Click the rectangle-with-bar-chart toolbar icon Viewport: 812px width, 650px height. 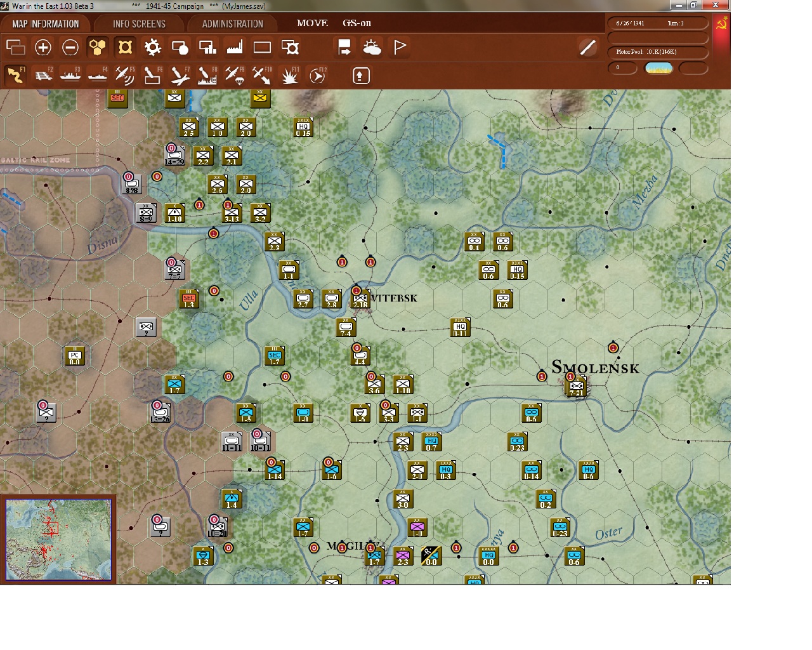[x=207, y=47]
